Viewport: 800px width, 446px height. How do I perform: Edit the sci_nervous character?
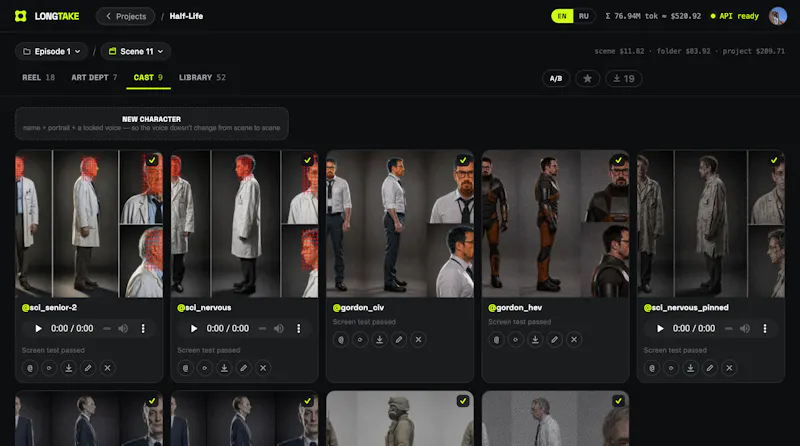click(244, 368)
